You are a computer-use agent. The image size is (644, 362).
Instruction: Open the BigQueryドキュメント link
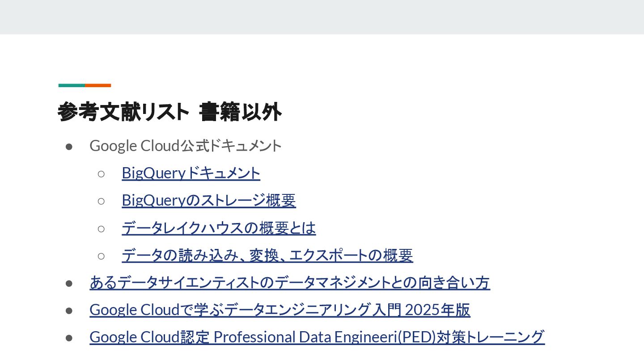191,173
